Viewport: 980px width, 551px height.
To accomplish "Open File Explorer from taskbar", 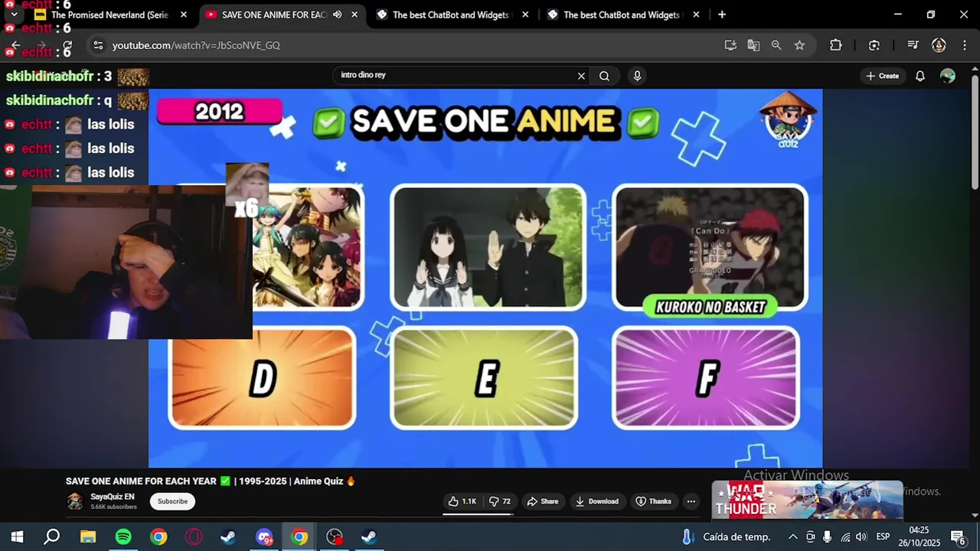I will (88, 536).
